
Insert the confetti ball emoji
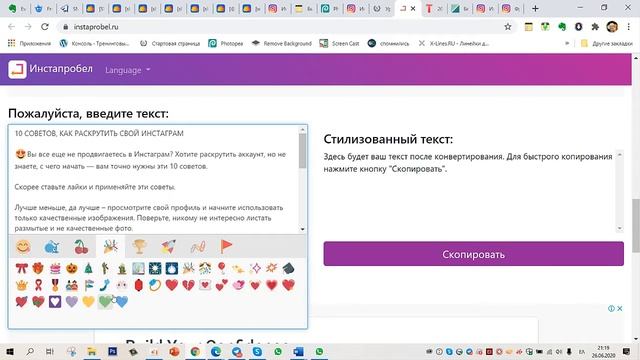tap(205, 269)
